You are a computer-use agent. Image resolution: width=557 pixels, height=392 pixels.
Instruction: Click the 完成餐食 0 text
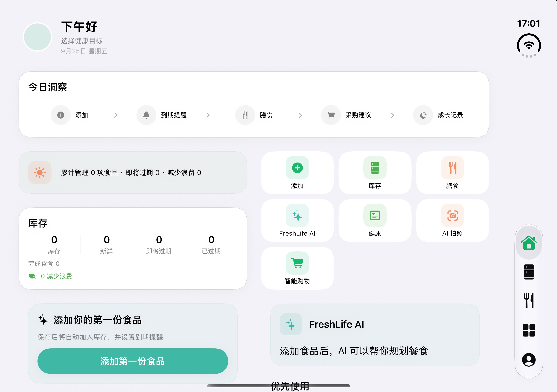pyautogui.click(x=44, y=264)
